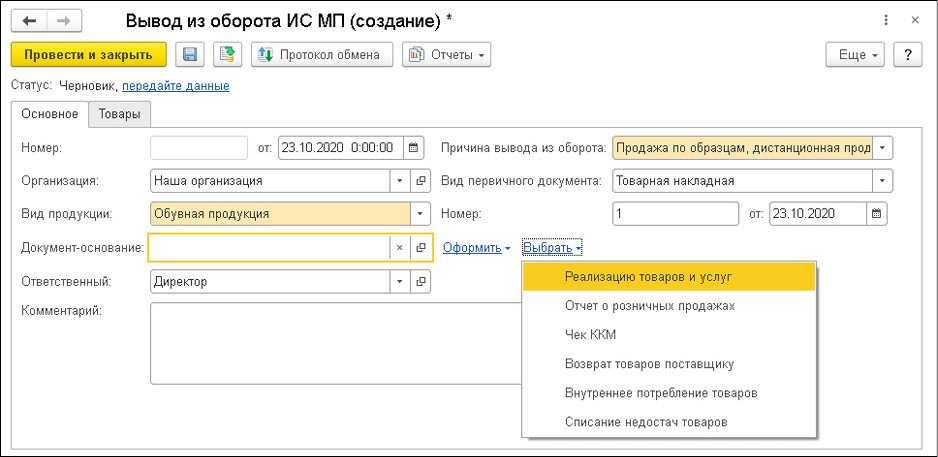Expand Вид первичного документа dropdown

tap(882, 181)
